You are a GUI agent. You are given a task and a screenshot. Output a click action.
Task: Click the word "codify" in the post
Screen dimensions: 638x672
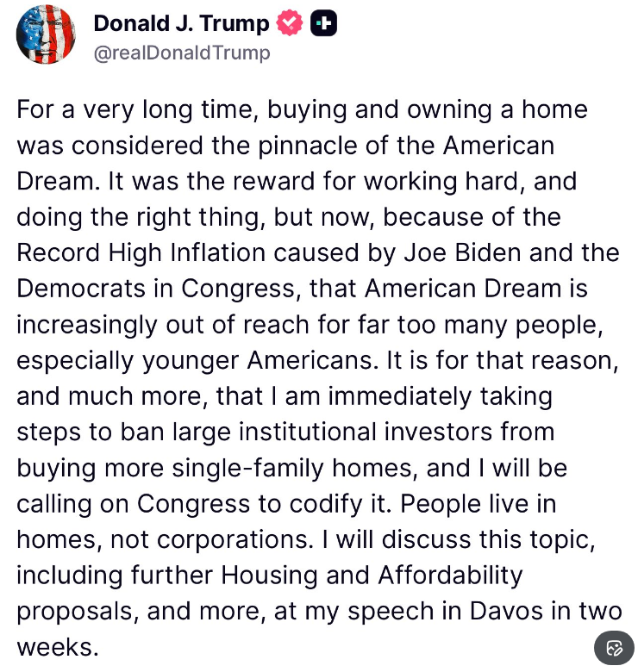click(x=335, y=502)
